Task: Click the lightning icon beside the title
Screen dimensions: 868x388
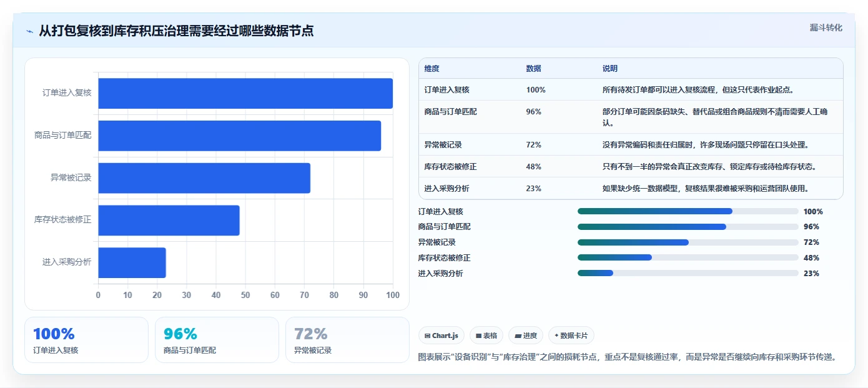Action: point(29,31)
